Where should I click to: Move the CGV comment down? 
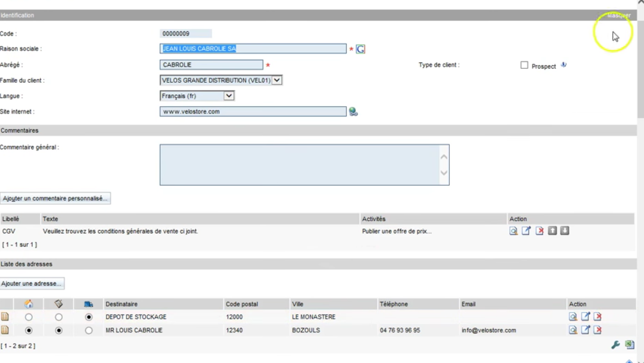(x=565, y=231)
